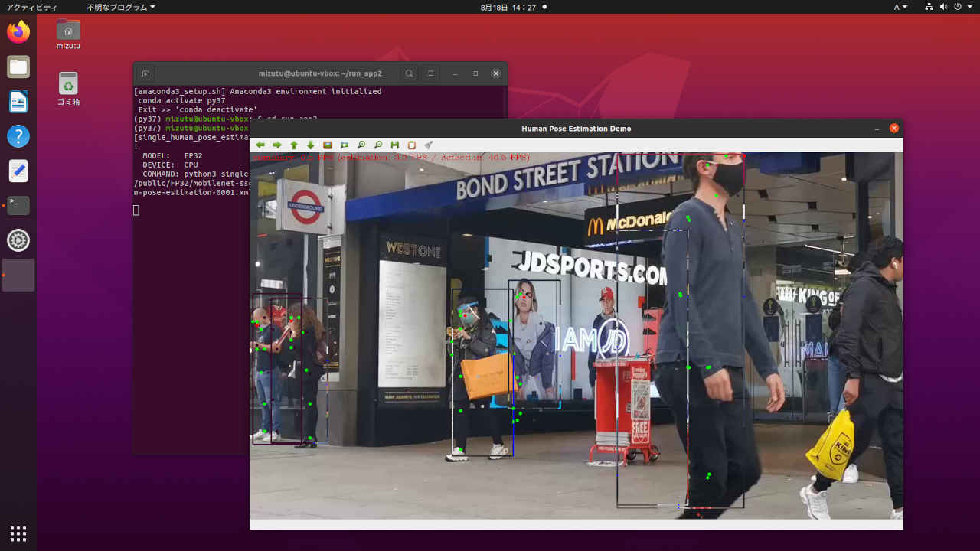The image size is (980, 551).
Task: Open terminal search button
Action: point(410,73)
